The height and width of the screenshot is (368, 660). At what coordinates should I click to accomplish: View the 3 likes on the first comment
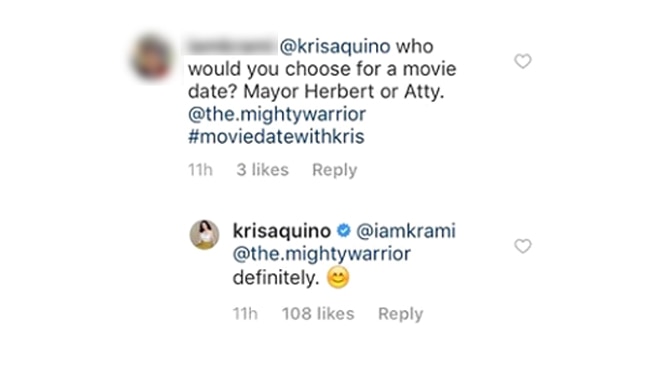click(262, 170)
